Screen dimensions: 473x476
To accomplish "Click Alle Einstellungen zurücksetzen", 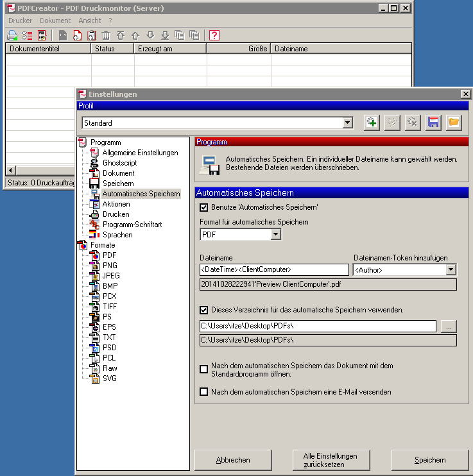I will (x=331, y=460).
